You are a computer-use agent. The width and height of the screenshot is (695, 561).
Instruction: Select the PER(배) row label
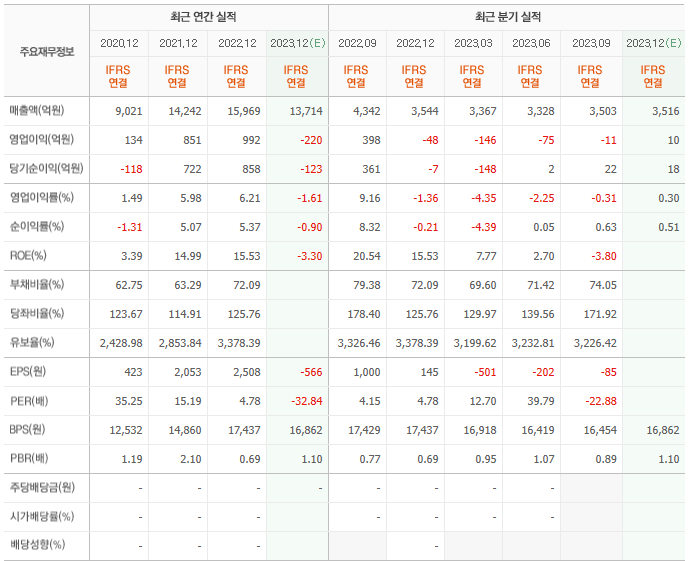pyautogui.click(x=29, y=401)
